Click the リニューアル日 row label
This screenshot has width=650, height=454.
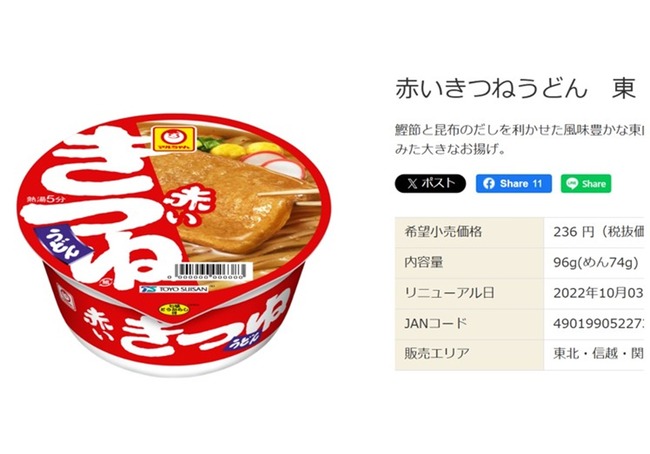click(449, 293)
